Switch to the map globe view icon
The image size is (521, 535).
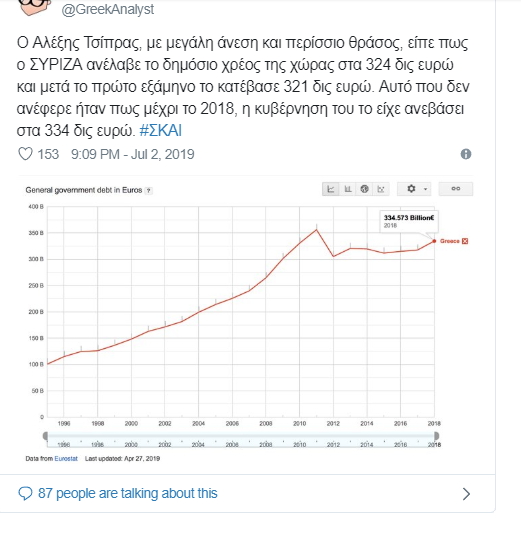click(364, 189)
